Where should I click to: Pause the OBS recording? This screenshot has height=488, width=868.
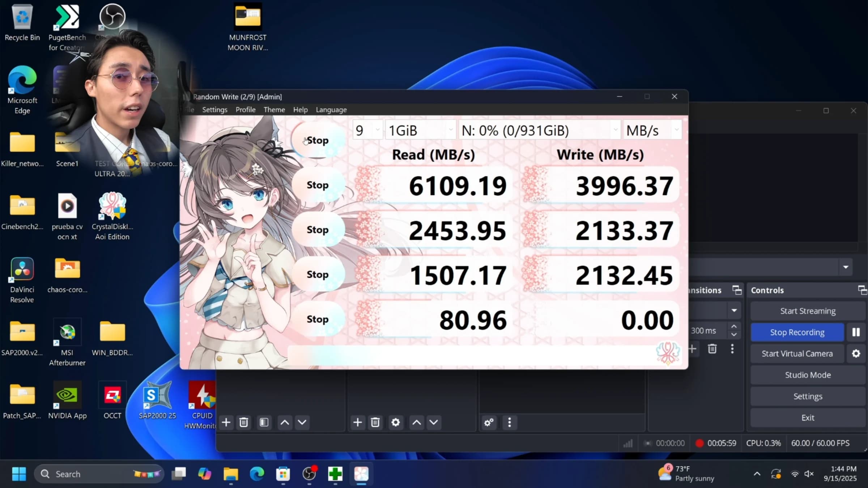tap(856, 332)
